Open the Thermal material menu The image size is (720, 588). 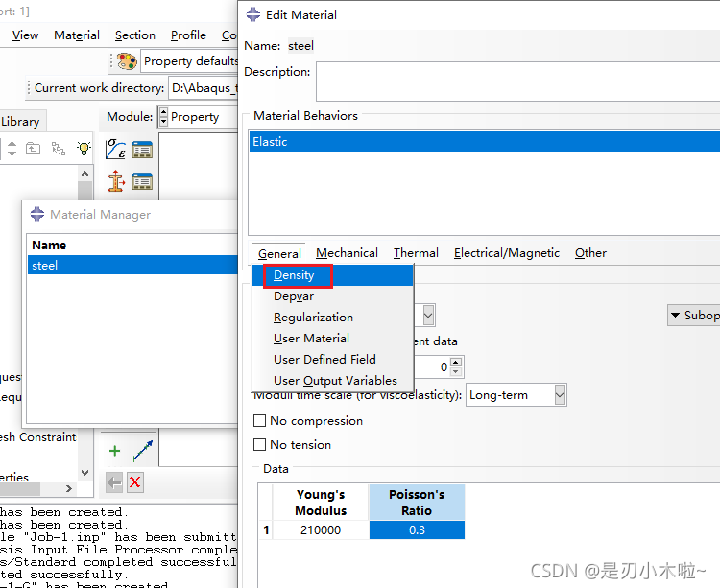click(x=416, y=253)
